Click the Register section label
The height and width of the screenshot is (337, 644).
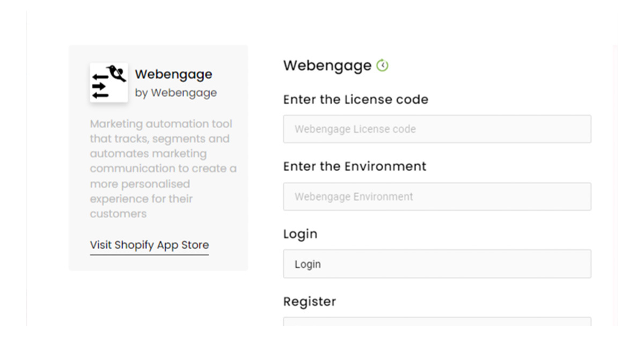tap(309, 302)
